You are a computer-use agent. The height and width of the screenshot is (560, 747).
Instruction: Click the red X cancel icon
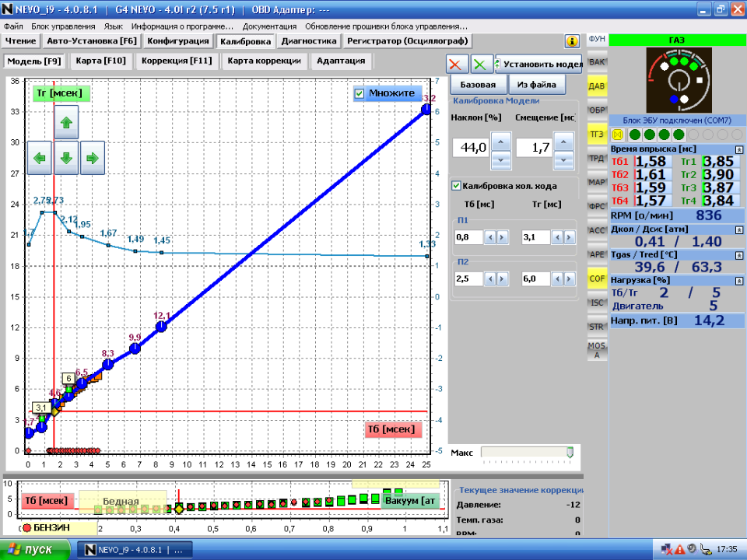(458, 65)
